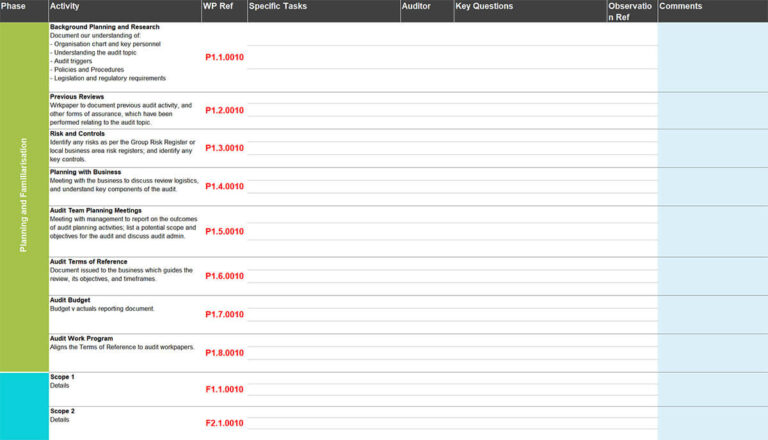Image resolution: width=768 pixels, height=440 pixels.
Task: Select the Phase column header
Action: click(x=24, y=11)
